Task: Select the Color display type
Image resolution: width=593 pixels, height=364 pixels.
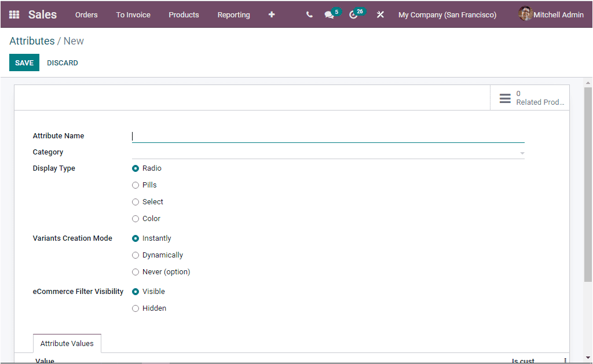Action: coord(134,218)
